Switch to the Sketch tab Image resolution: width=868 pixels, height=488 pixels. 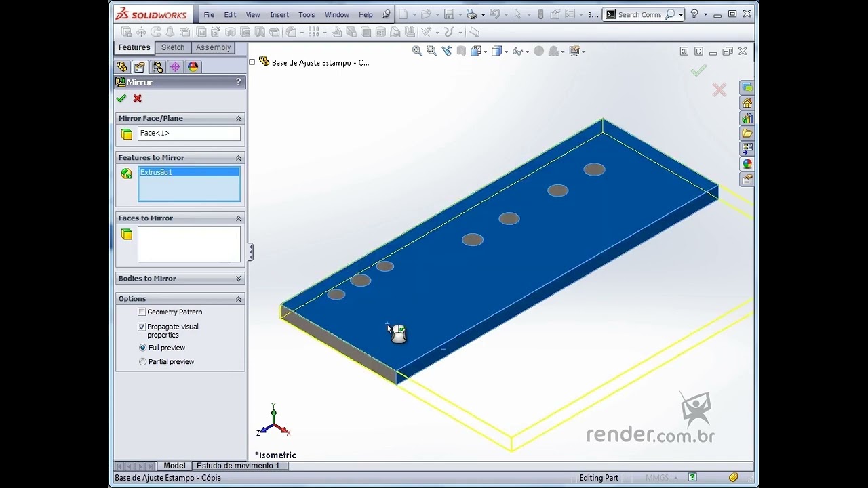click(x=172, y=47)
